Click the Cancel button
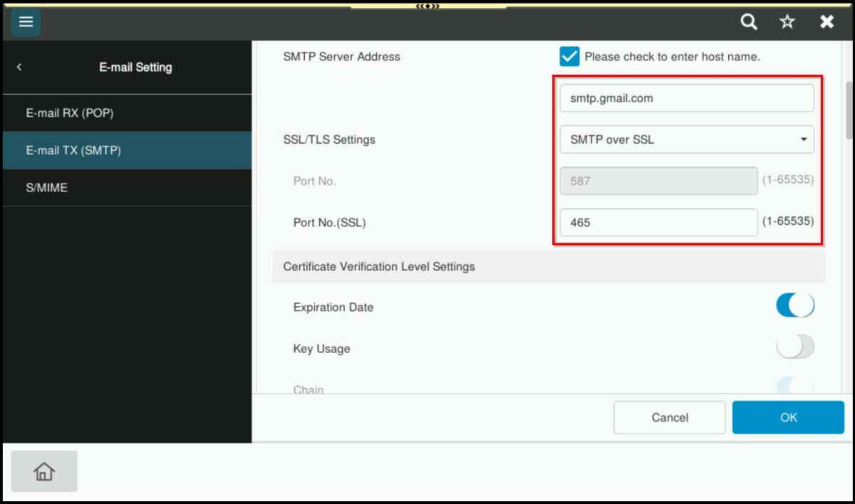The image size is (855, 504). click(x=669, y=417)
